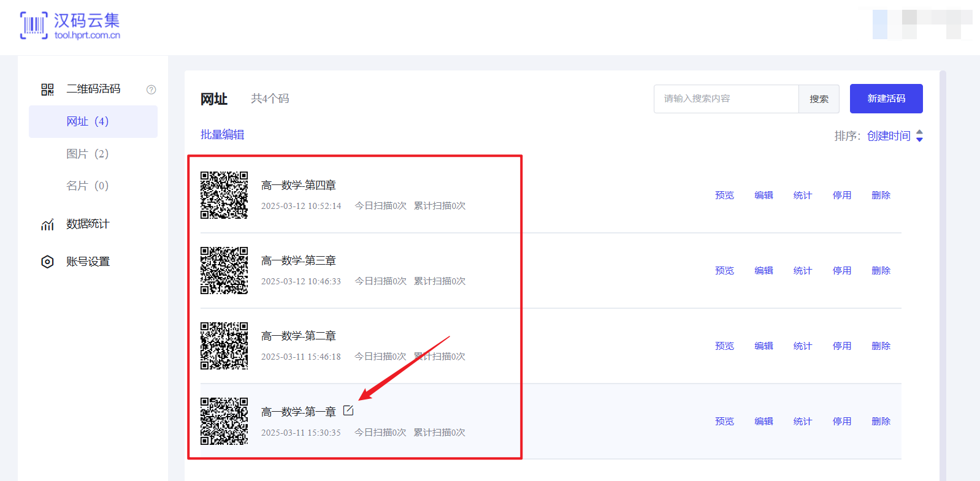This screenshot has height=481, width=980.
Task: Toggle the 创建时间 sort arrows
Action: coord(919,136)
